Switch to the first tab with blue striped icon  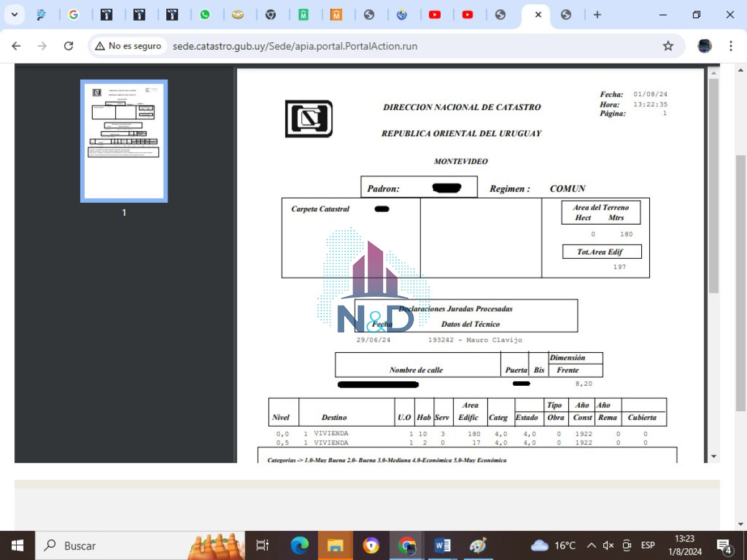point(41,14)
